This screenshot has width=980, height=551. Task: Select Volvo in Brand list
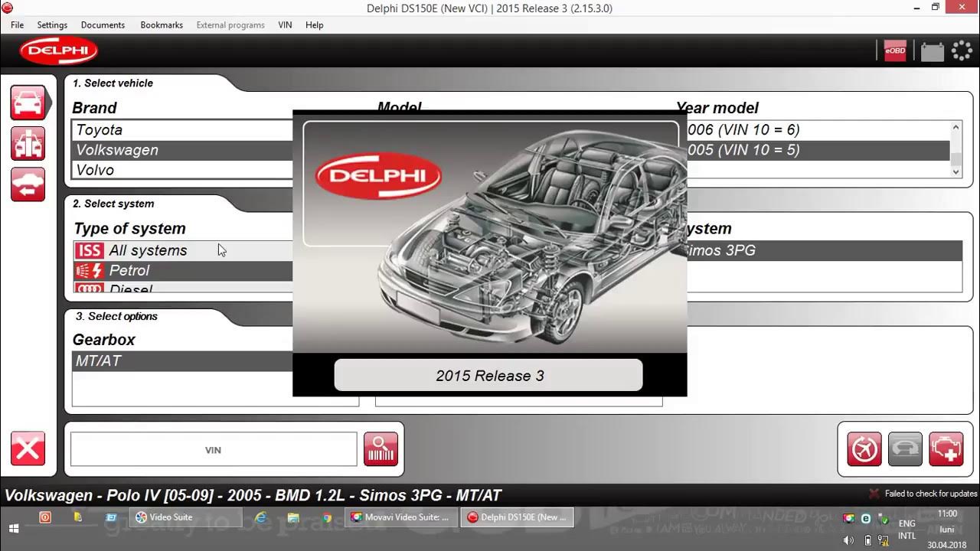(x=182, y=170)
